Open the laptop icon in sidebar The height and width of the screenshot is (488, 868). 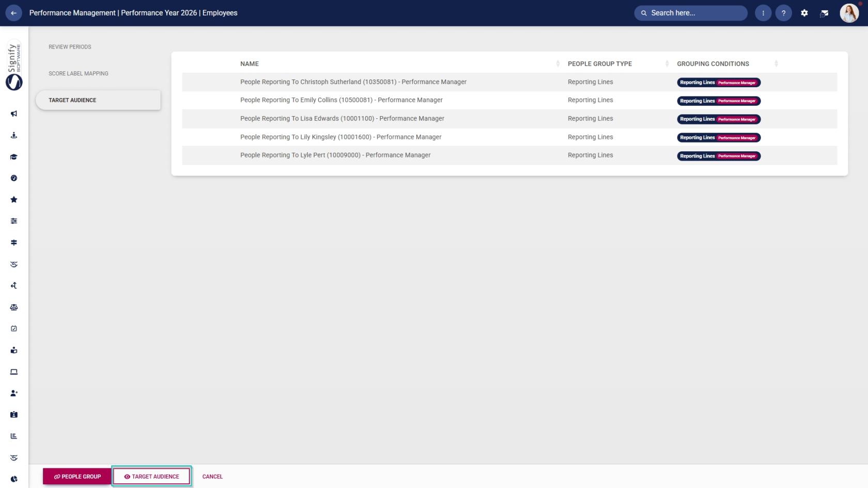click(x=14, y=372)
